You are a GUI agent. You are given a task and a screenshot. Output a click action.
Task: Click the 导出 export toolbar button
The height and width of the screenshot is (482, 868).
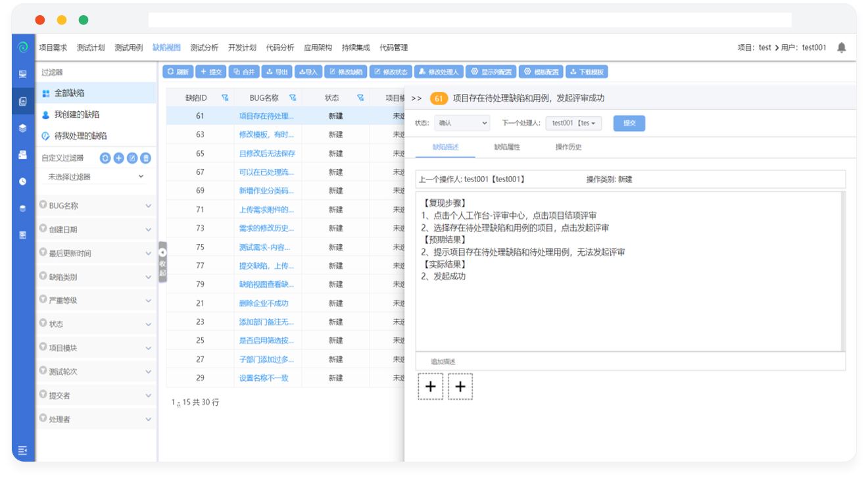pyautogui.click(x=277, y=72)
